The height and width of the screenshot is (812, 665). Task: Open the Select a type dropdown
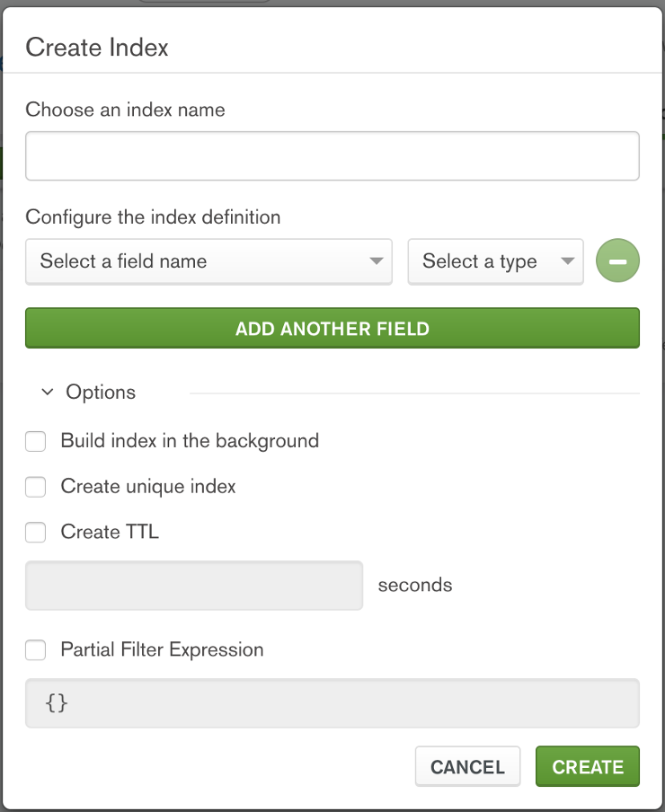point(495,261)
